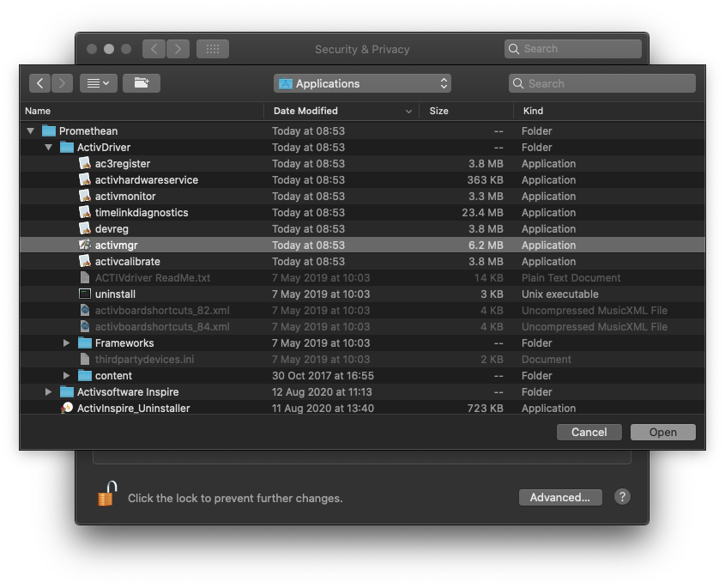The height and width of the screenshot is (588, 725).
Task: Click the lock icon to prevent changes
Action: coord(106,495)
